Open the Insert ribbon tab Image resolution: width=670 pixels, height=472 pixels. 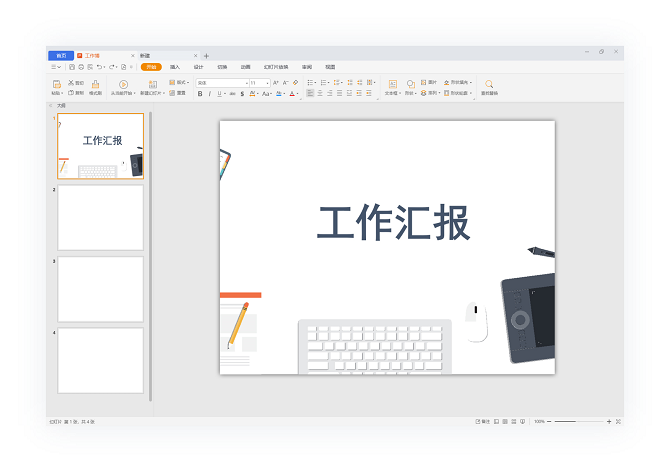coord(175,67)
